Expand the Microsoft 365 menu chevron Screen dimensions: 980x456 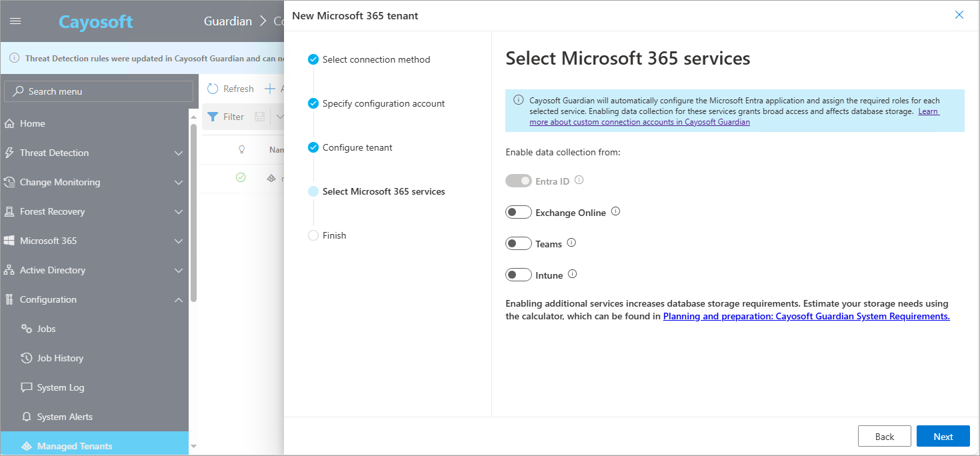click(179, 241)
